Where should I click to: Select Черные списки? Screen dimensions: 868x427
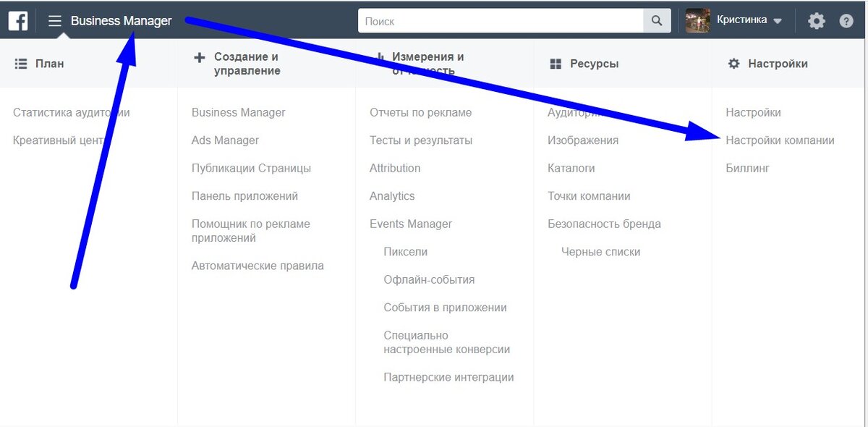[601, 252]
